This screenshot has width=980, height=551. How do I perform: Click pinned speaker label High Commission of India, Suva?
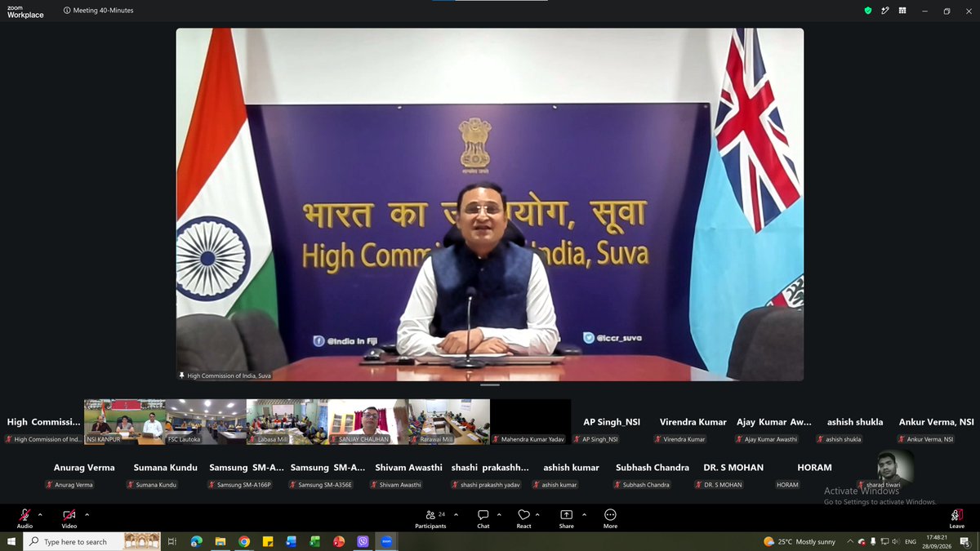(225, 375)
